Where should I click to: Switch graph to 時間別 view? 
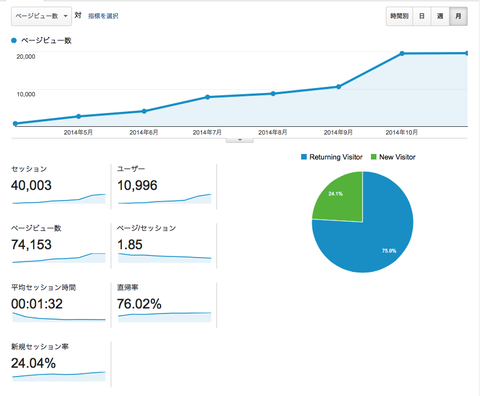(x=399, y=16)
